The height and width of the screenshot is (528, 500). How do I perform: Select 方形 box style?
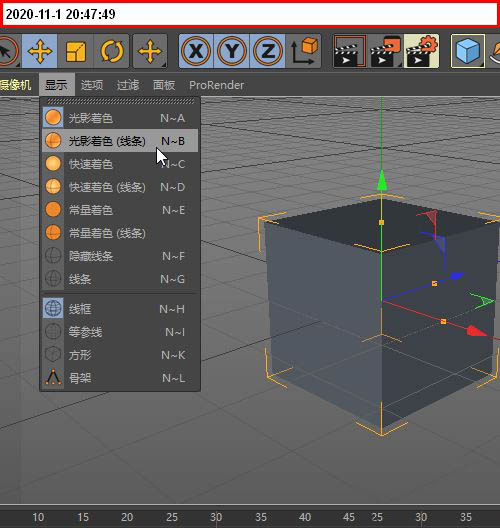click(x=120, y=355)
